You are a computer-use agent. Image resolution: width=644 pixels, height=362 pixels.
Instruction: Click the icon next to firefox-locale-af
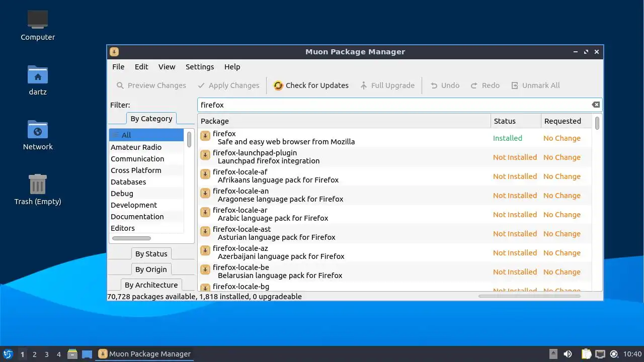(205, 174)
